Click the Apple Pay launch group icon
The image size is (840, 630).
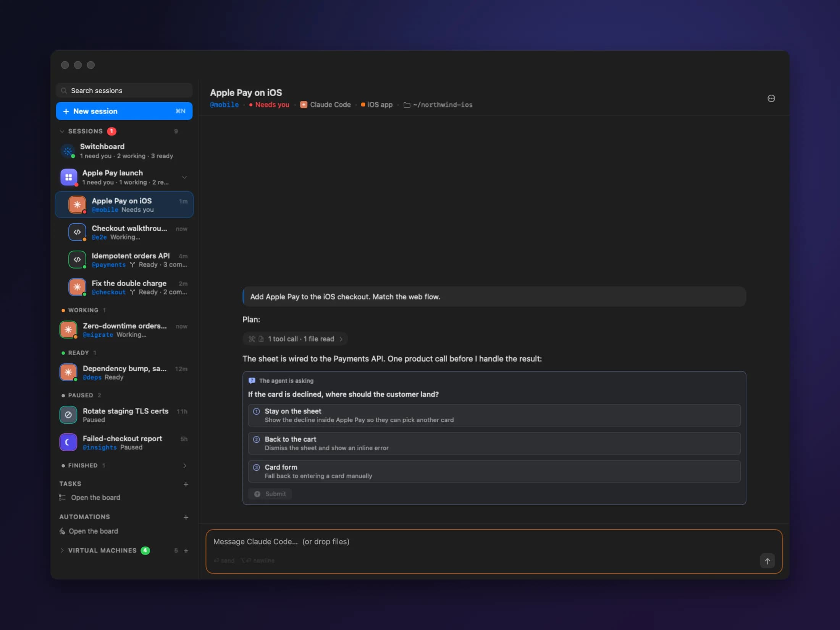(x=69, y=177)
